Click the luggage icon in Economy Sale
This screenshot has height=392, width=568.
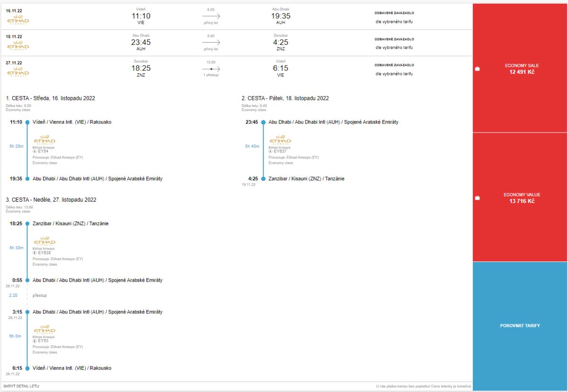pos(477,69)
